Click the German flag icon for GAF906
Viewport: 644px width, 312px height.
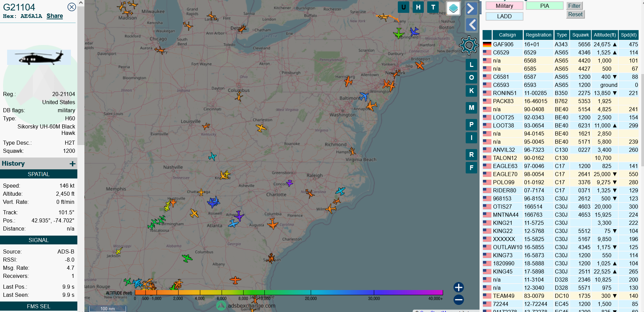pyautogui.click(x=487, y=44)
